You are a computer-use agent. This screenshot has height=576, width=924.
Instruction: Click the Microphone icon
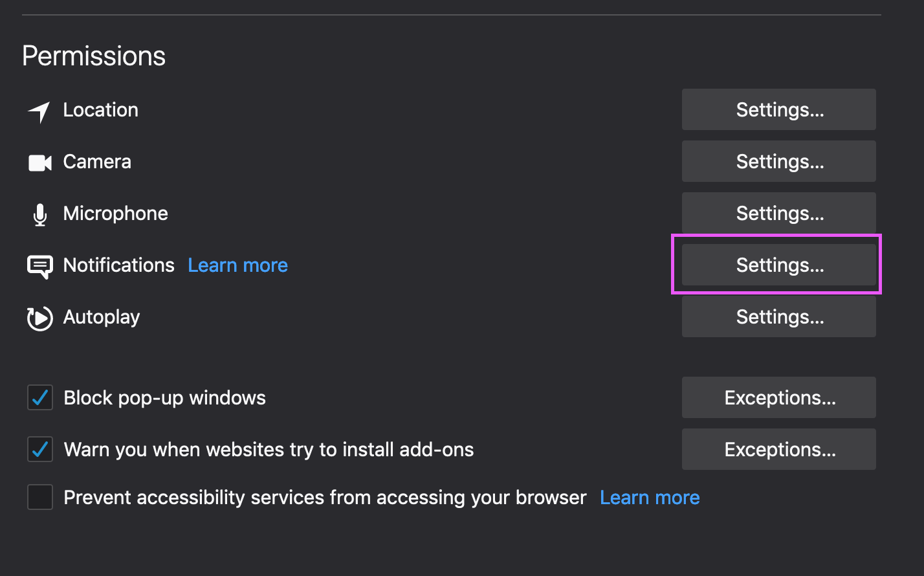click(39, 214)
